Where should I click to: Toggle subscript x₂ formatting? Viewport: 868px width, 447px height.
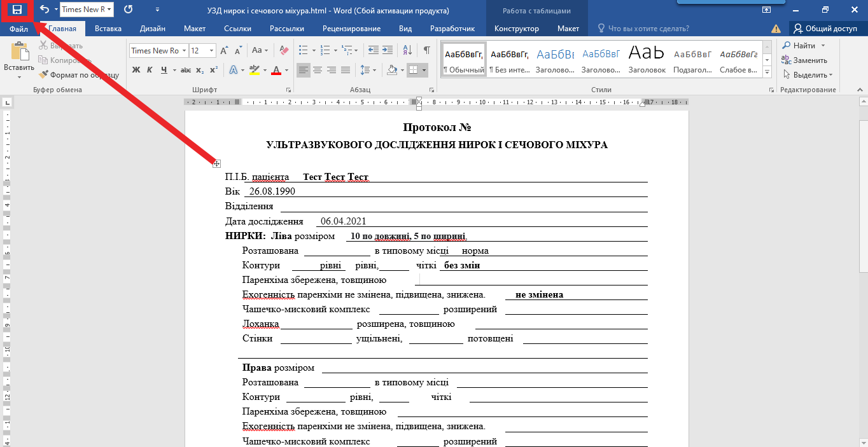click(x=200, y=70)
